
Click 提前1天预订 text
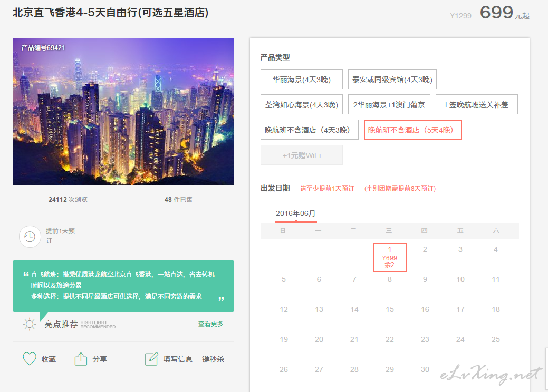61,236
